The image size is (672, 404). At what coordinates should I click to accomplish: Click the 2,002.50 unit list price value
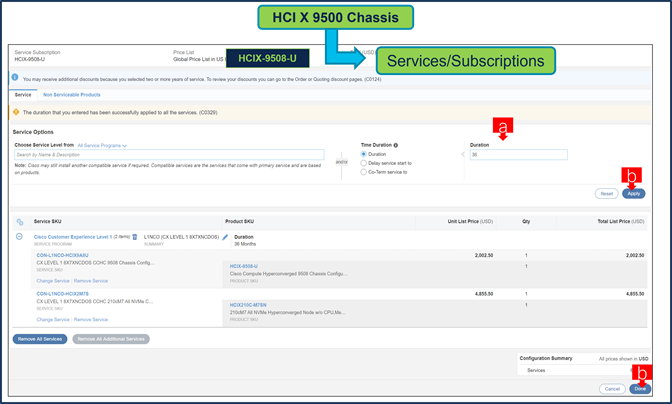484,255
